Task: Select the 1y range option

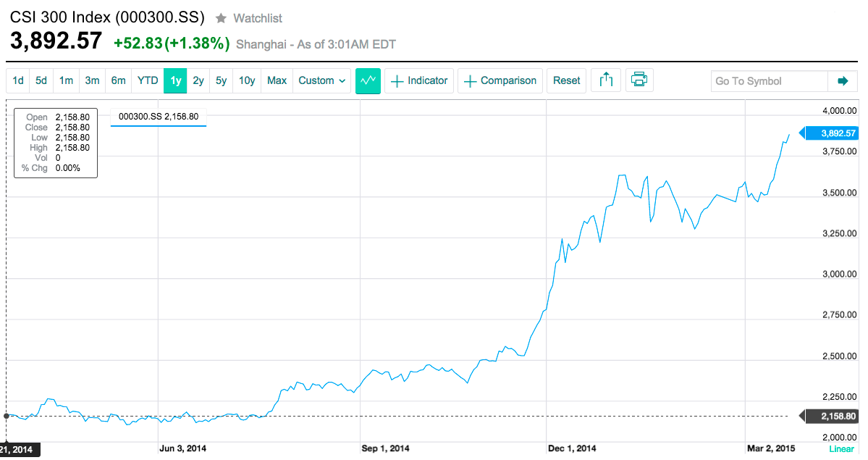Action: 175,81
